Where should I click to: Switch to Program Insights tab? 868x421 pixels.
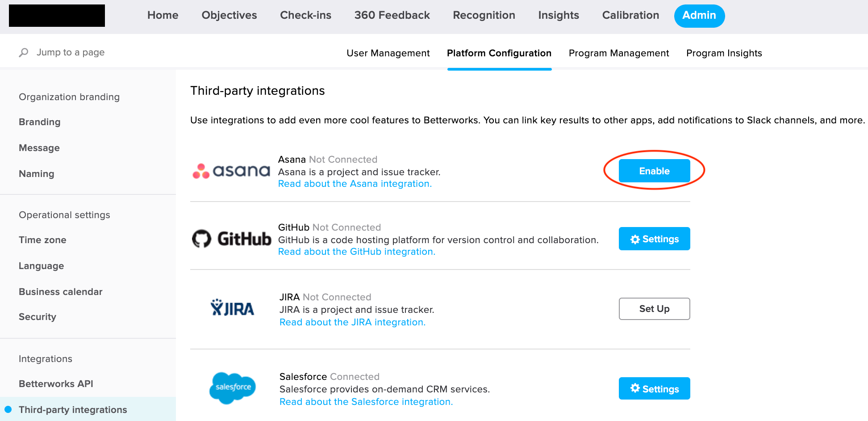[x=724, y=53]
